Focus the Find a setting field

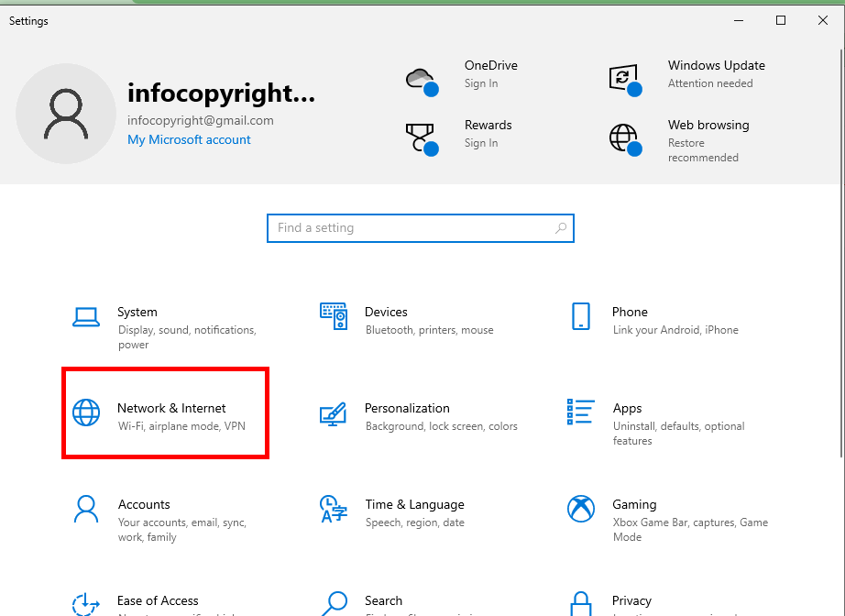click(421, 228)
